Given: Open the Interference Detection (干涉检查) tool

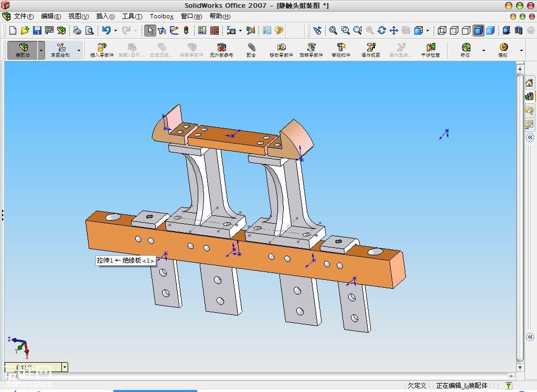Looking at the screenshot, I should click(x=431, y=50).
